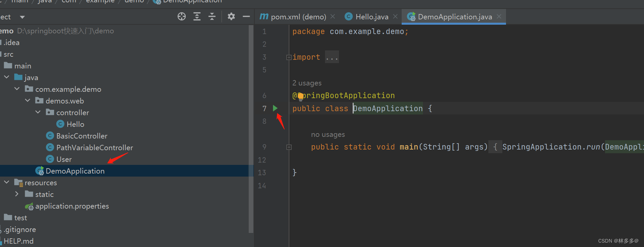Select application.properties file

coord(72,206)
